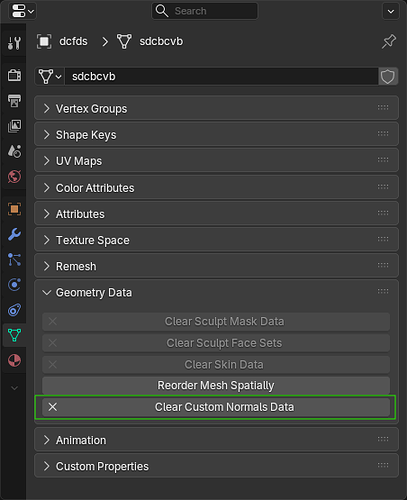Open the World properties tab
This screenshot has width=407, height=500.
[x=14, y=177]
